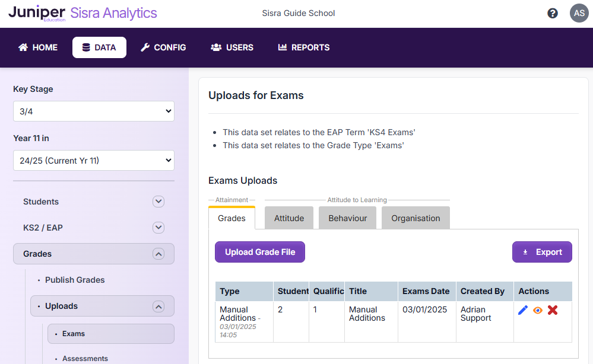Go to HOME in navigation bar

tap(38, 47)
